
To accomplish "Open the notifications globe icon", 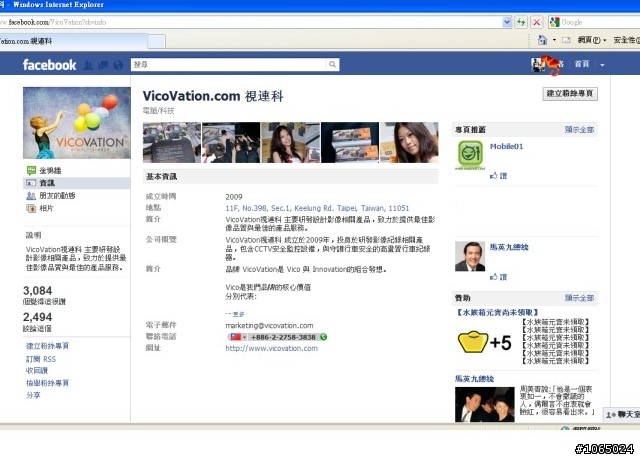I will [x=118, y=65].
